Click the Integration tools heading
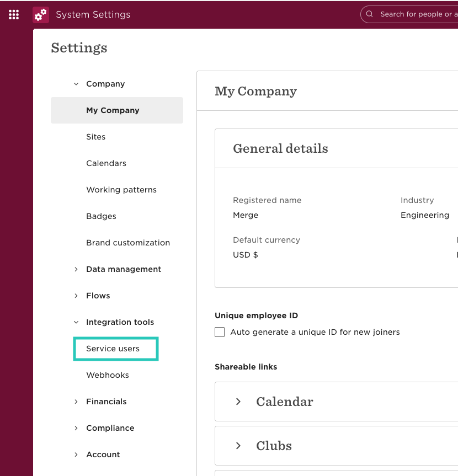The image size is (458, 476). [x=120, y=322]
